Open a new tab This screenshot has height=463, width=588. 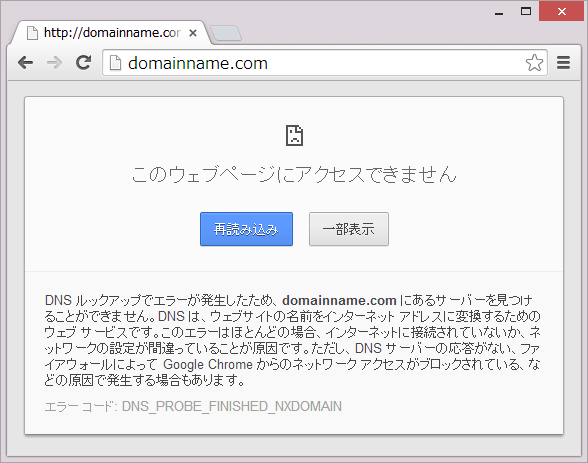pos(226,33)
